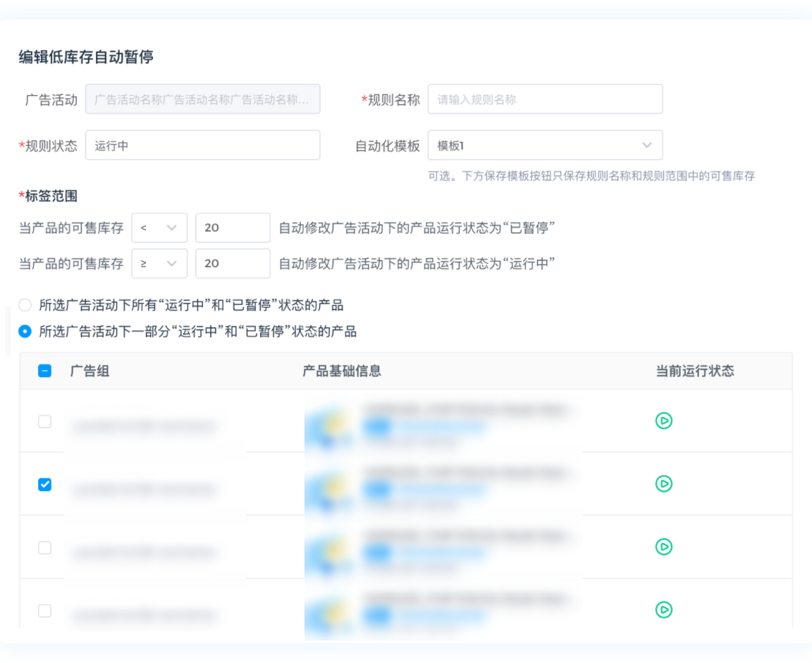Click the 规则名称 input field
The image size is (812, 663).
pos(545,99)
